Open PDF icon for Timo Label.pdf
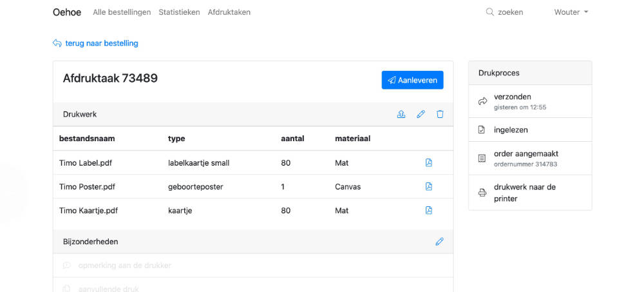Image resolution: width=644 pixels, height=292 pixels. (x=429, y=163)
